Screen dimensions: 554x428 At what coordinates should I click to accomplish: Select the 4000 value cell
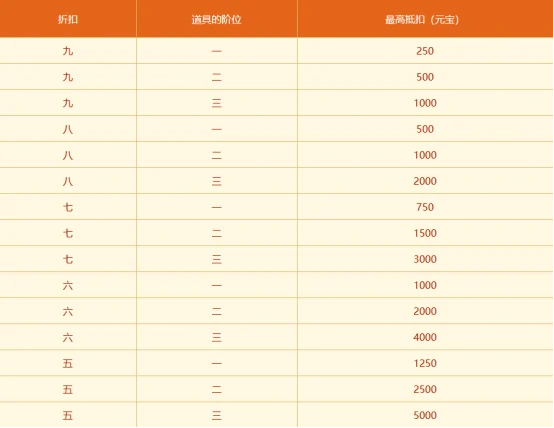tap(425, 337)
